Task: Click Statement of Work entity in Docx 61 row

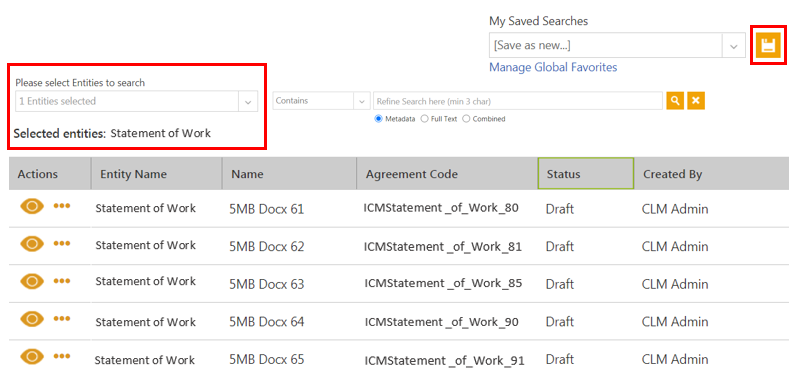Action: pyautogui.click(x=145, y=208)
